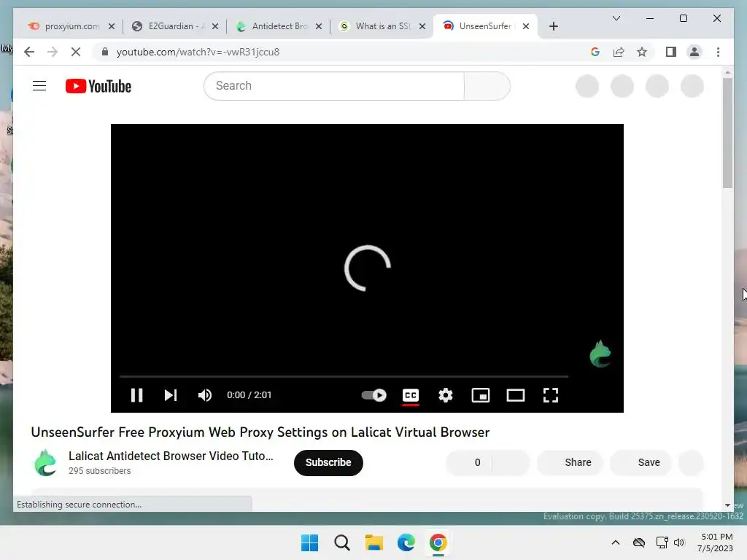Activate miniplayer mode icon
Screen dimensions: 747x560
click(x=480, y=394)
